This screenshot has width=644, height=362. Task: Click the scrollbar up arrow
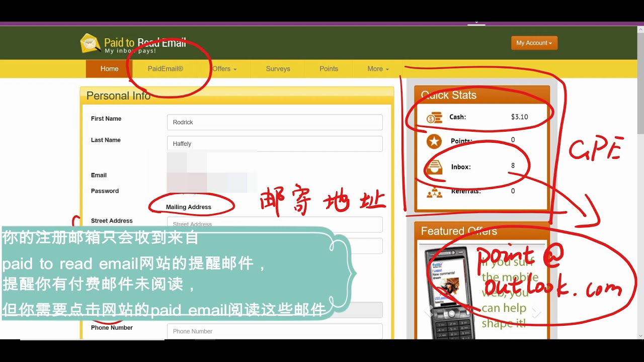[x=640, y=30]
